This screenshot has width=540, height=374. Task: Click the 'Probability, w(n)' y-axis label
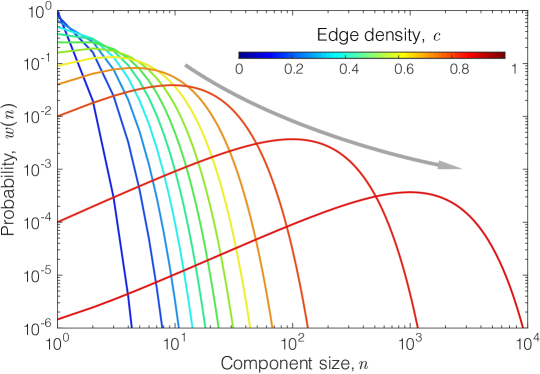[8, 169]
